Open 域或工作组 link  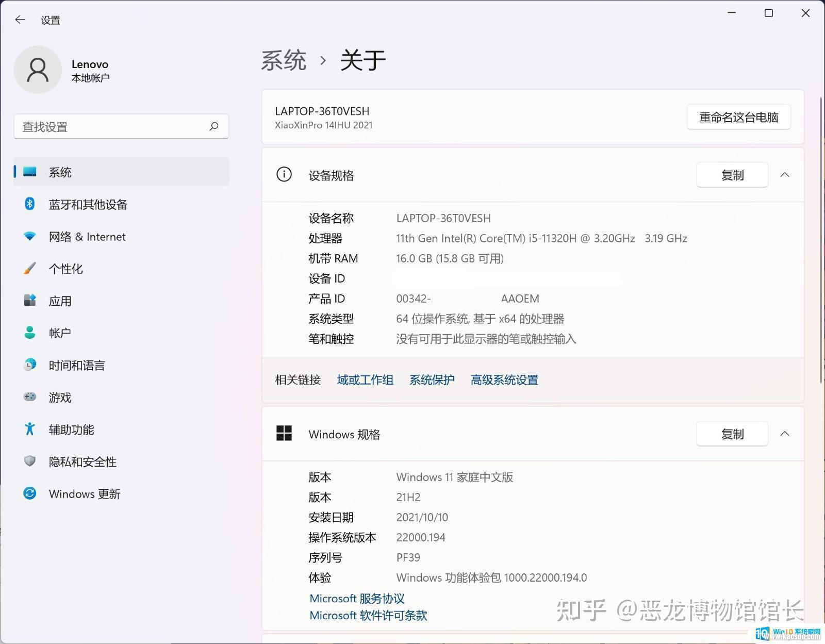click(365, 380)
